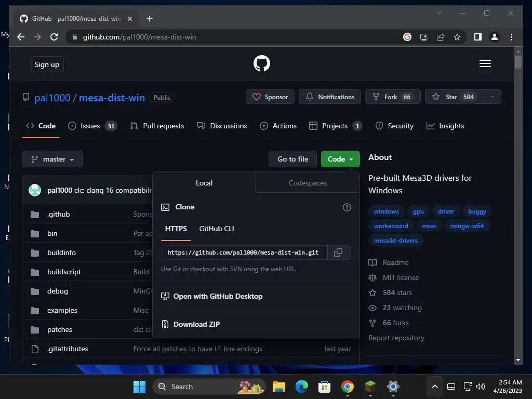Open the debug folder
The width and height of the screenshot is (532, 399).
tap(57, 291)
